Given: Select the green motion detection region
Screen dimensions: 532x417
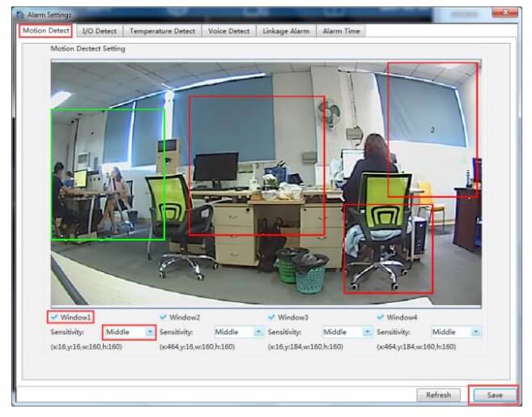Looking at the screenshot, I should [108, 175].
